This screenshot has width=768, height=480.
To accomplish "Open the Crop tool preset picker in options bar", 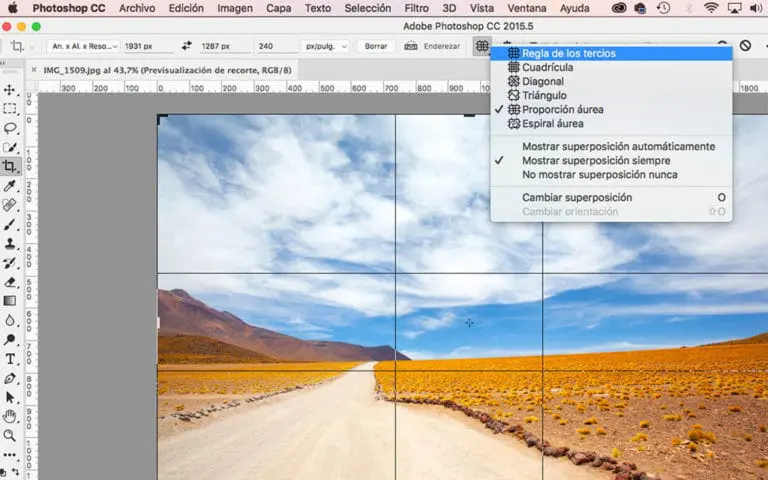I will [x=23, y=47].
